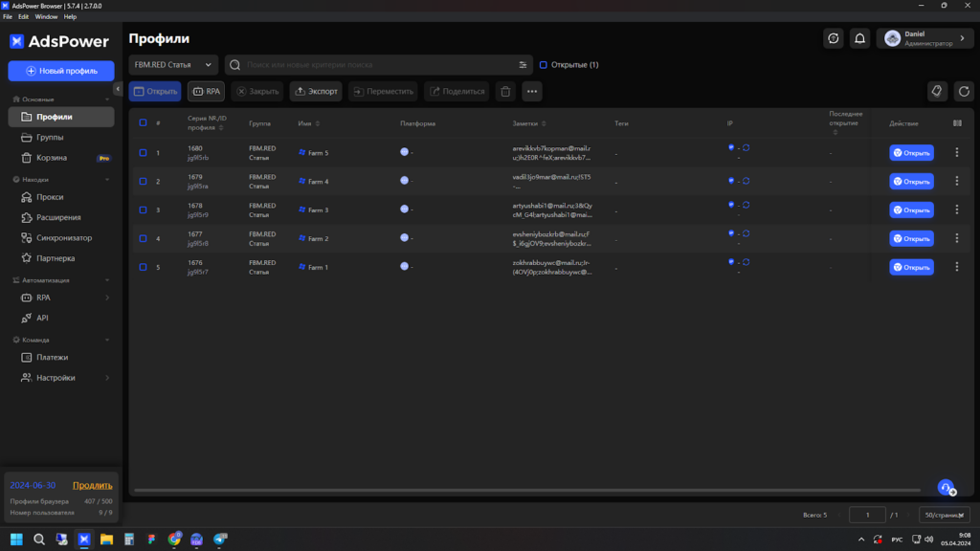Select checkbox for row 5 Farm 1
980x551 pixels.
point(144,267)
